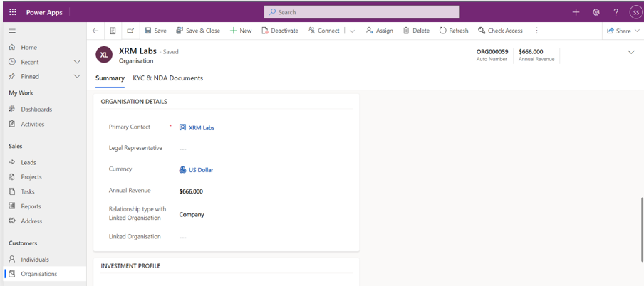Open the XRM Labs primary contact link
Screen dimensions: 644x286
(201, 128)
